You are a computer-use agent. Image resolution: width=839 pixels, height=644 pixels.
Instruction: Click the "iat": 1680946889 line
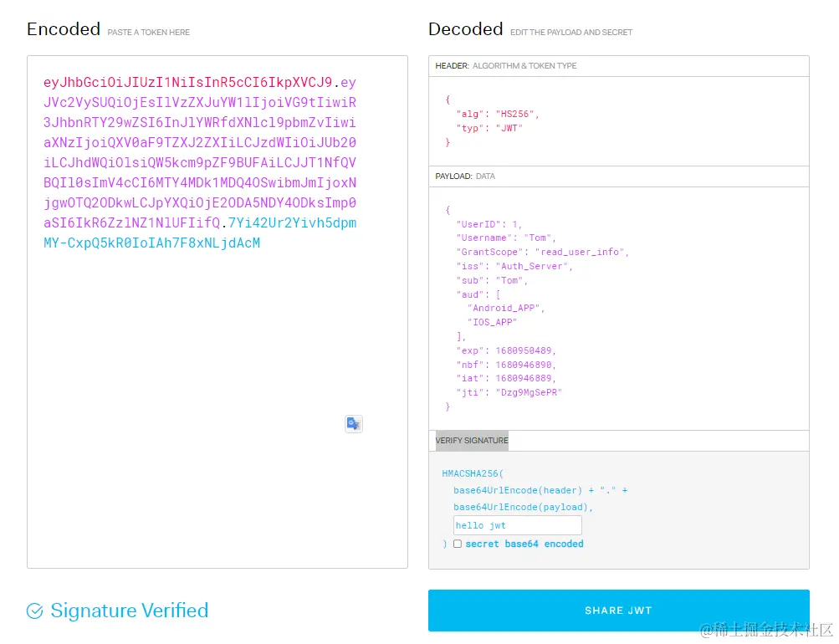(505, 378)
